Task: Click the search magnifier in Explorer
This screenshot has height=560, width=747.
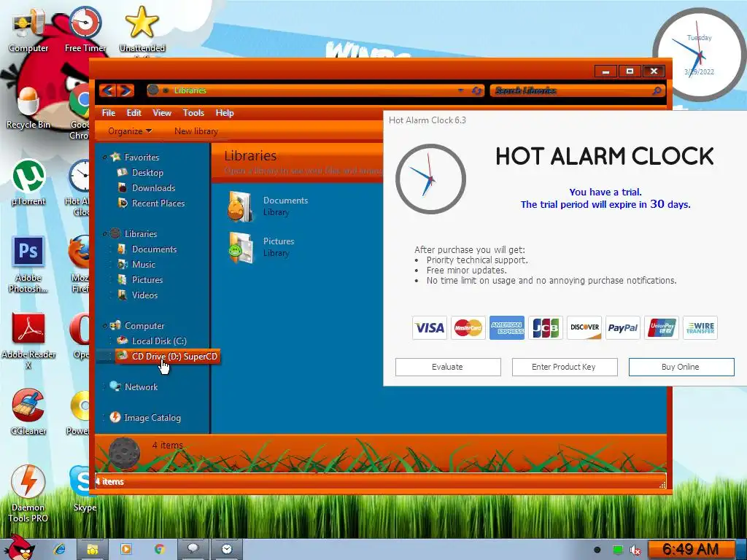Action: point(657,90)
